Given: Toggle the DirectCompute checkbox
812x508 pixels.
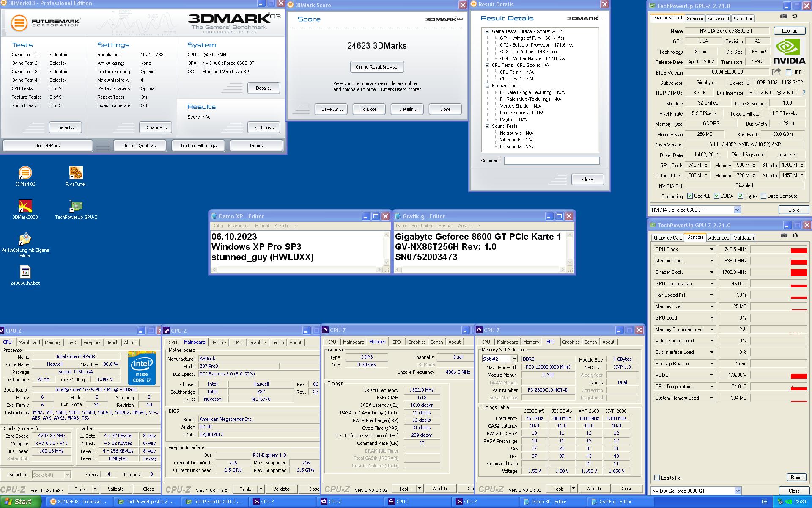Looking at the screenshot, I should click(763, 196).
